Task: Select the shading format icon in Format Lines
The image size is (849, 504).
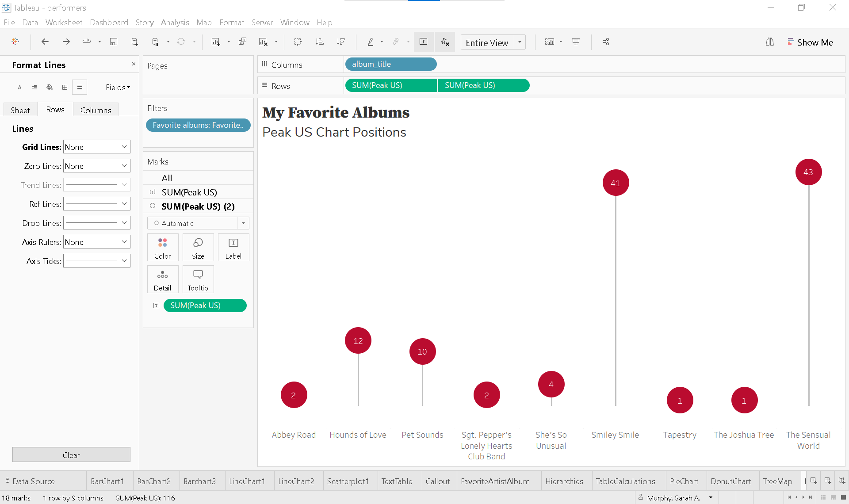Action: pyautogui.click(x=50, y=87)
